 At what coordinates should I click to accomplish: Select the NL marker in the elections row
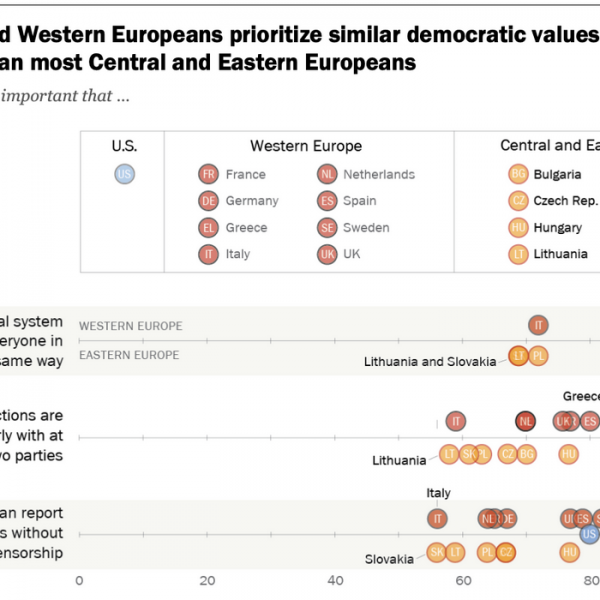coord(525,421)
